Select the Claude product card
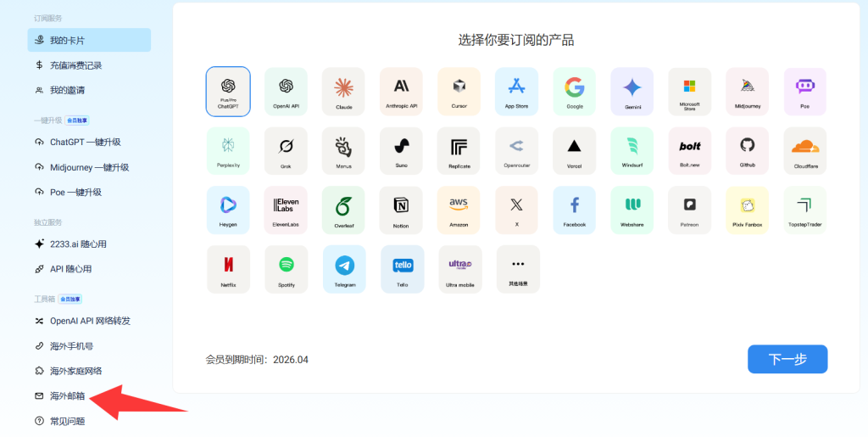The image size is (868, 437). pyautogui.click(x=343, y=92)
